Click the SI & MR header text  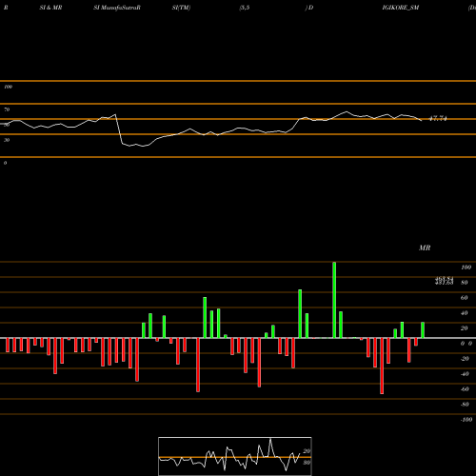(50, 8)
